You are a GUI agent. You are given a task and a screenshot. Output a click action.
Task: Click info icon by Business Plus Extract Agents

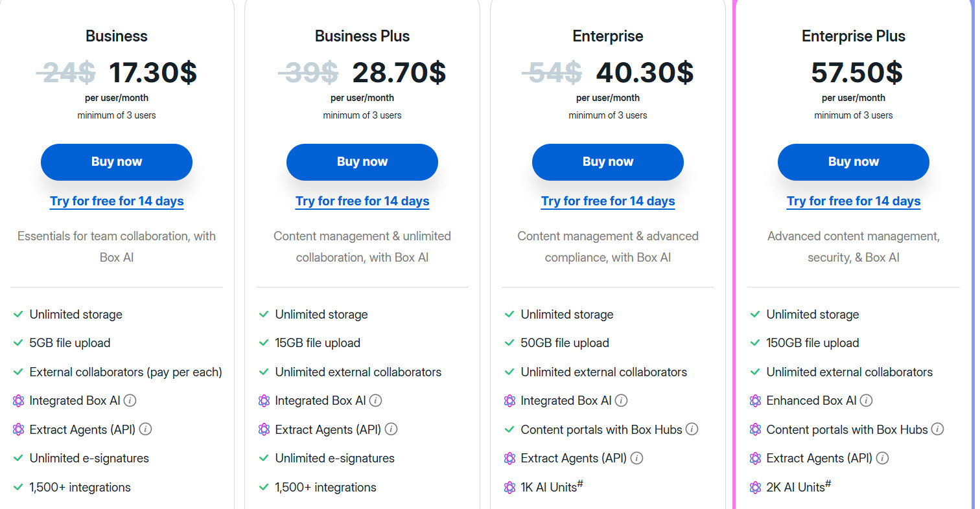[391, 429]
